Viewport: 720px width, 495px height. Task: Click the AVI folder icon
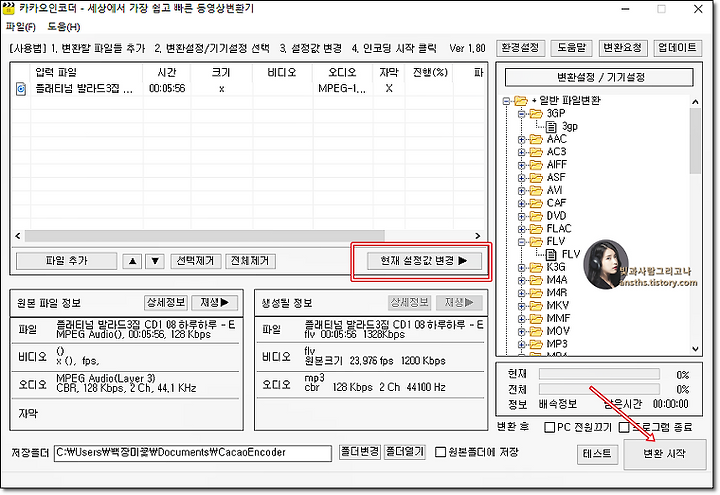tap(536, 190)
